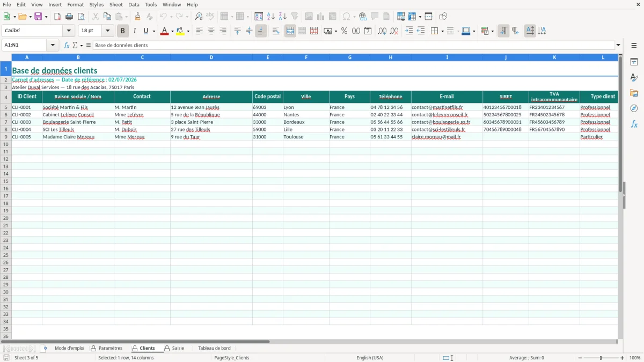Apply red font color swatch
Viewport: 644px width, 362px height.
tap(164, 31)
